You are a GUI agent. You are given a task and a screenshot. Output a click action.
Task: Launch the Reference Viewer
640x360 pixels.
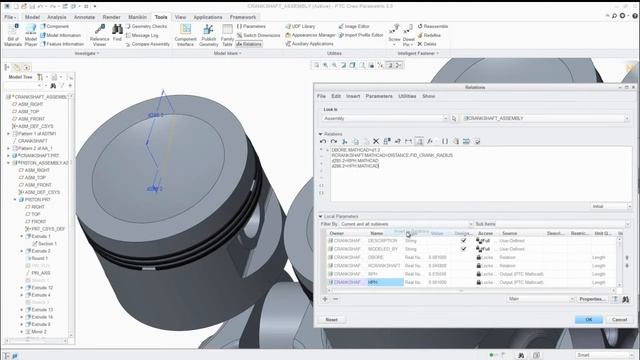click(99, 35)
